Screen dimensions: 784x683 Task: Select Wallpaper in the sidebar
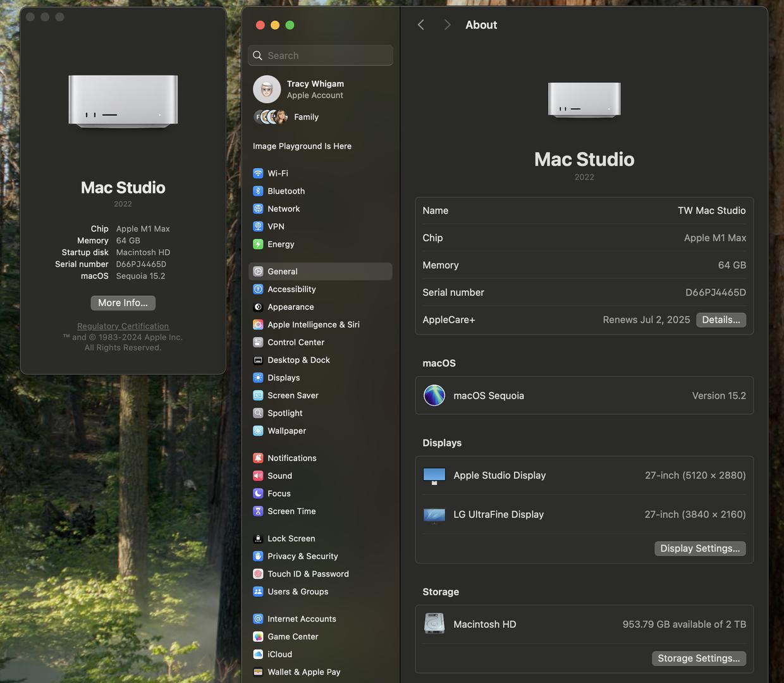coord(286,431)
